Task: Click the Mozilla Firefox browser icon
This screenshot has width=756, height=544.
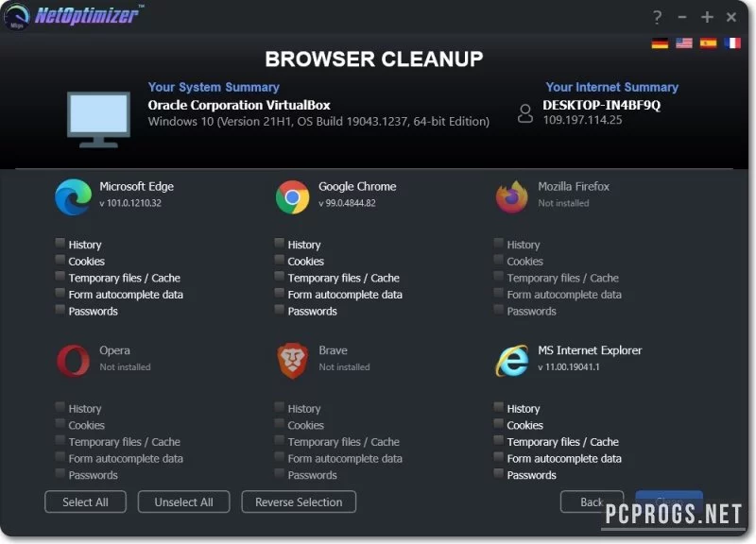Action: pos(511,197)
